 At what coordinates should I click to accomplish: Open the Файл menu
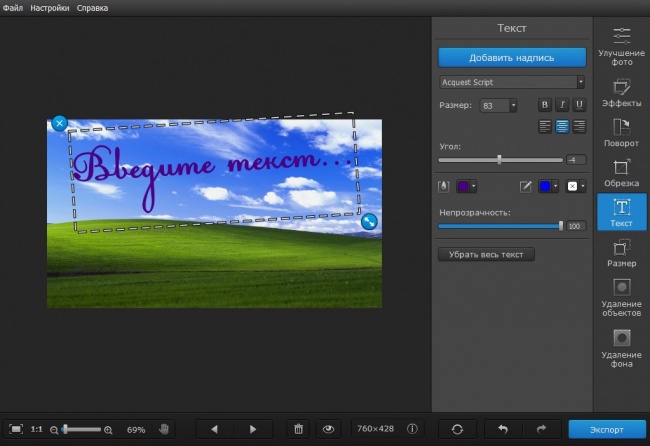coord(13,8)
